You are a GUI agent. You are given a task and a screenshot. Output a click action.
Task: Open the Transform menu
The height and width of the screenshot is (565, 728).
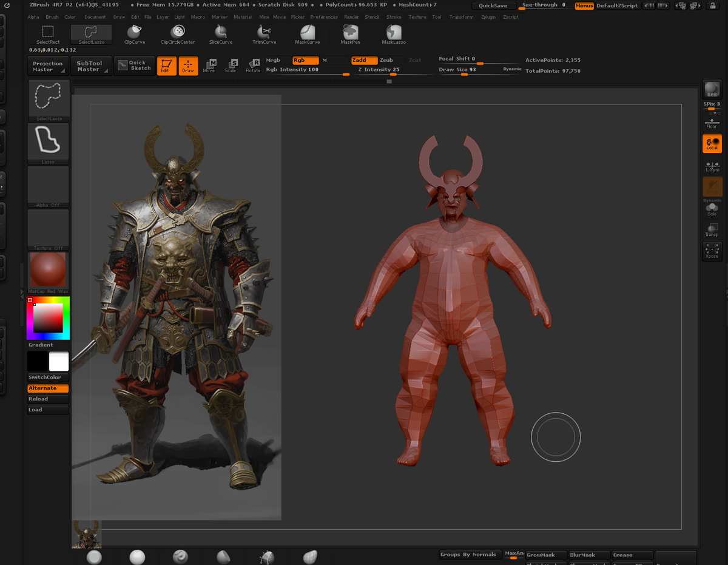click(x=462, y=17)
